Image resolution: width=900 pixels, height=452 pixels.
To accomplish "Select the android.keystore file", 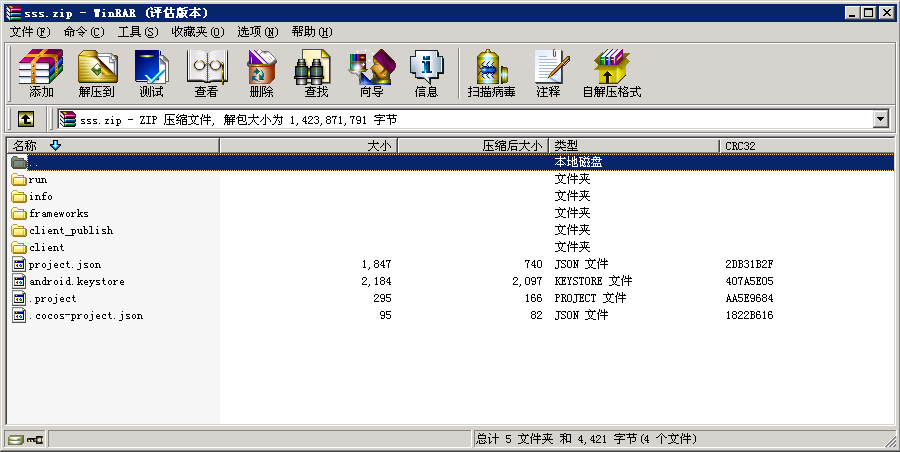I will tap(76, 281).
